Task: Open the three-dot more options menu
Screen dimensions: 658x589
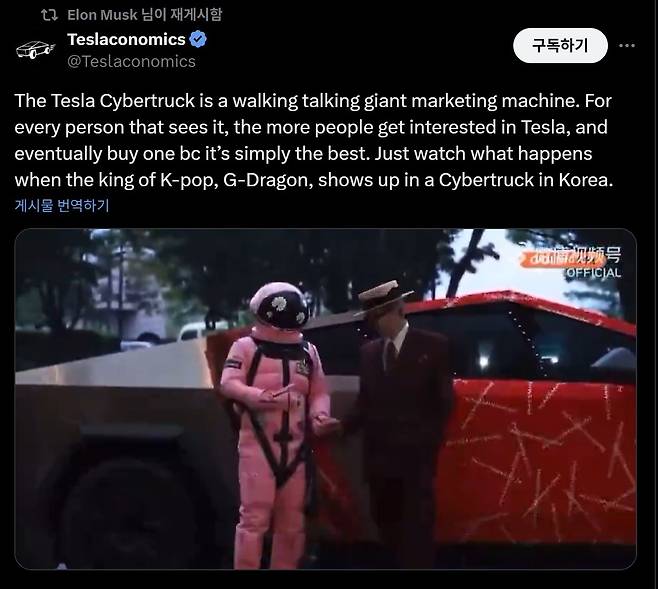Action: (x=627, y=45)
